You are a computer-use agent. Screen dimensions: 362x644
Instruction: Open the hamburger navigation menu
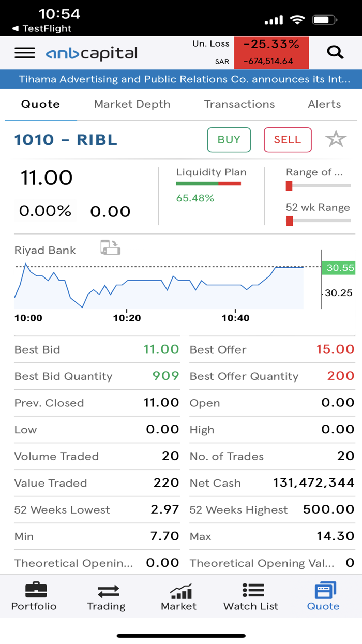[x=25, y=52]
